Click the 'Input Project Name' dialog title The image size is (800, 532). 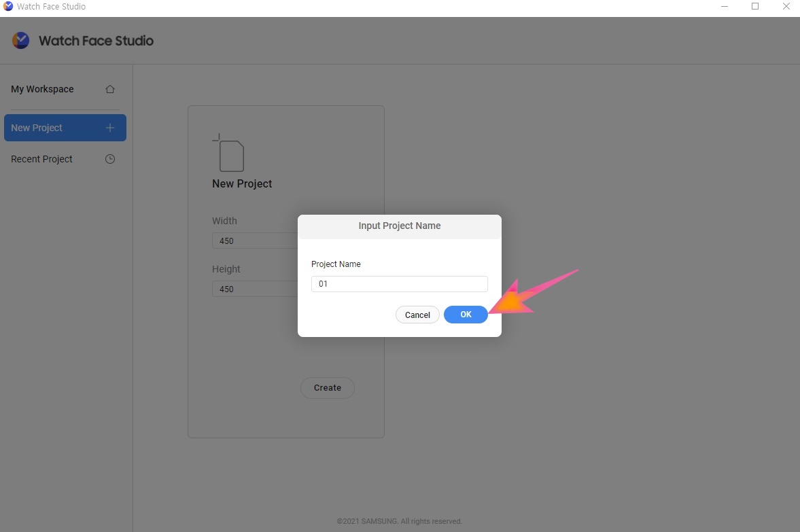(x=400, y=226)
